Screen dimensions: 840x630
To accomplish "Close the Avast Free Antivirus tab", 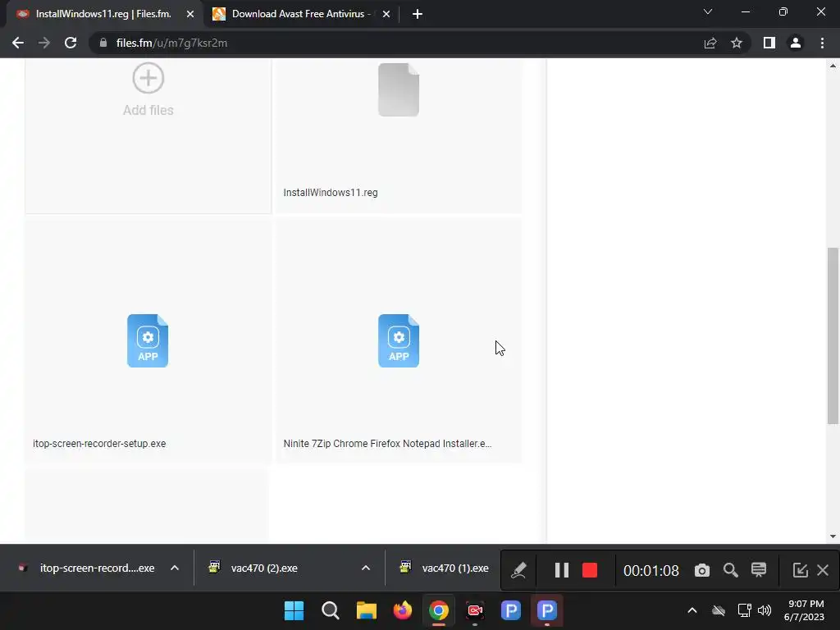I will 386,15.
